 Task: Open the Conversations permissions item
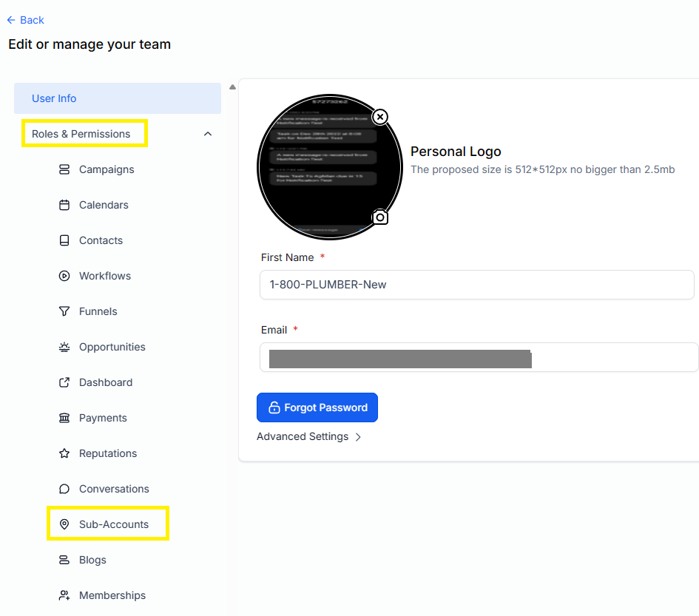coord(114,489)
